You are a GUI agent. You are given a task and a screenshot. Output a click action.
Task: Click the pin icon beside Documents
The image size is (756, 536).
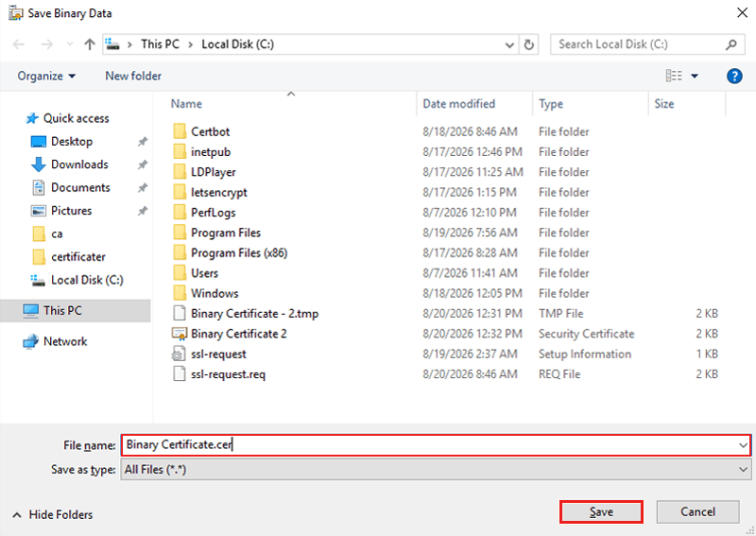pyautogui.click(x=143, y=188)
